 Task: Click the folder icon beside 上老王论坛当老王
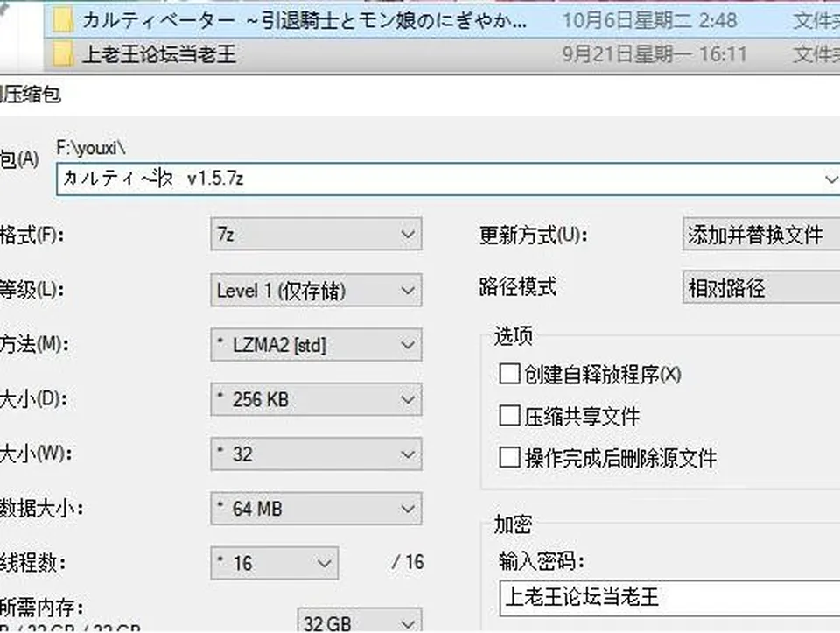[63, 54]
